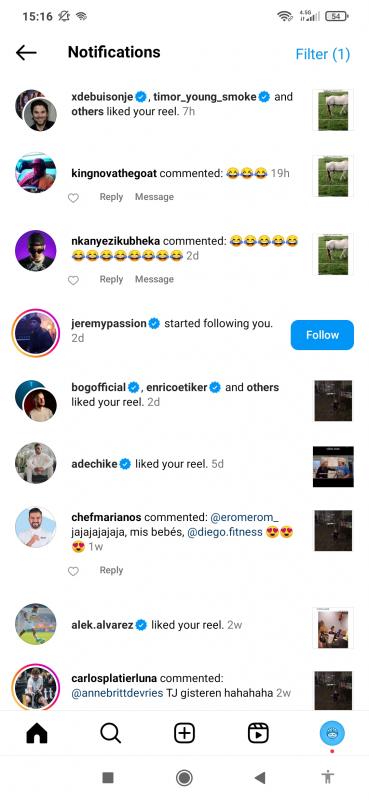Tap the accessibility figure icon
The height and width of the screenshot is (800, 369).
(x=327, y=778)
